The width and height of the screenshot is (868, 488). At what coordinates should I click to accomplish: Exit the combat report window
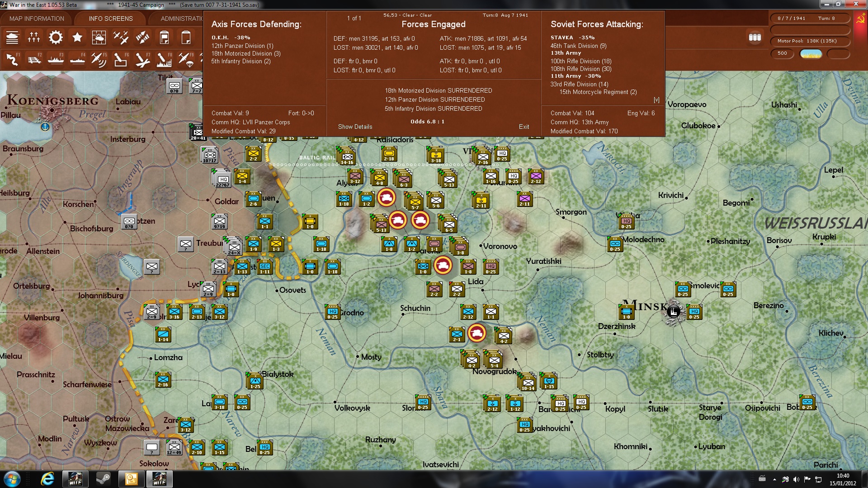(524, 127)
